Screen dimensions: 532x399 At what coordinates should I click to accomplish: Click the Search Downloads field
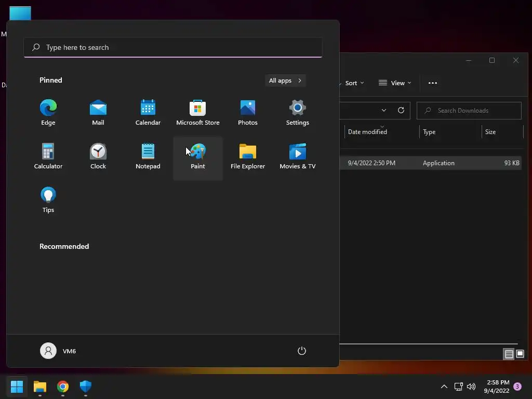tap(469, 111)
